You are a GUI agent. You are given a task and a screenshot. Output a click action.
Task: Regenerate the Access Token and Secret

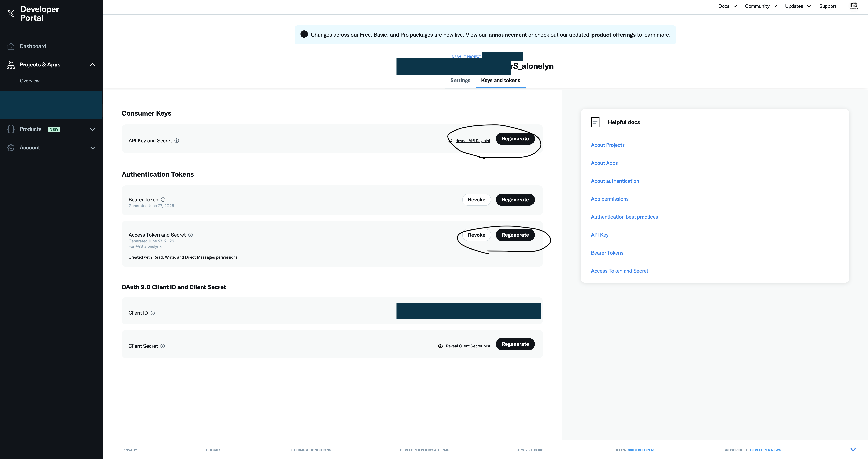515,235
